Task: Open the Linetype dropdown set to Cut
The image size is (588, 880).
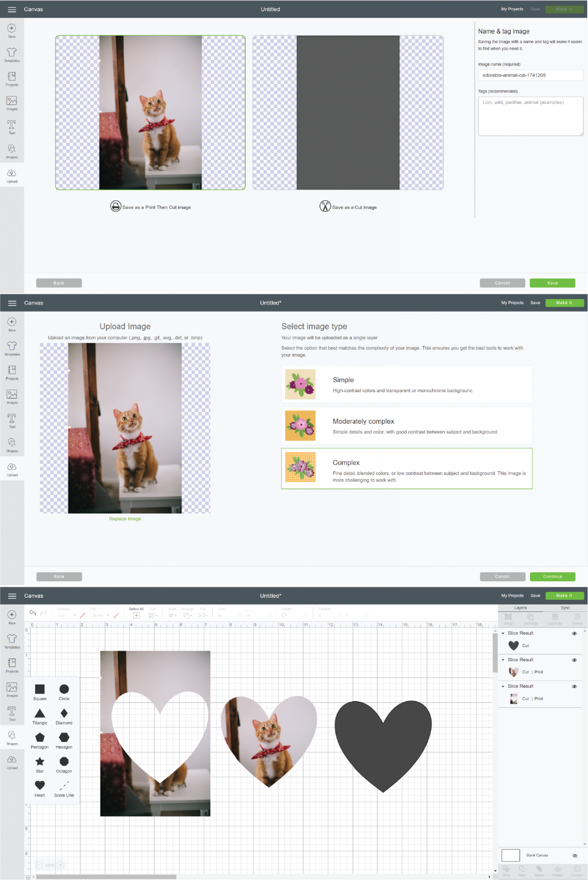Action: click(67, 616)
